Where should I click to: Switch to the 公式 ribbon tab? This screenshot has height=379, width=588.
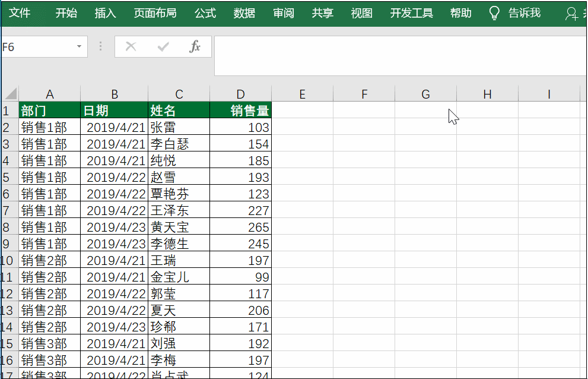point(205,12)
